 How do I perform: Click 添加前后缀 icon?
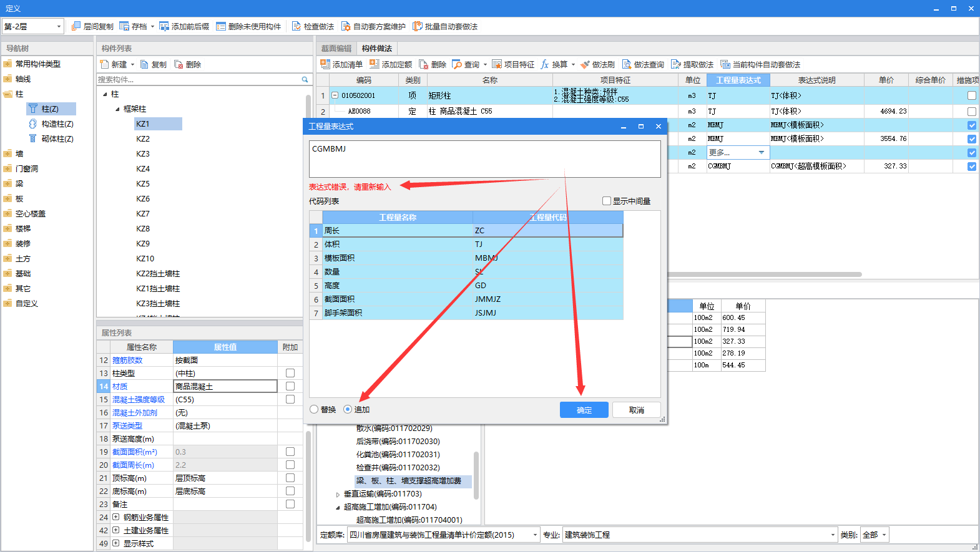(x=164, y=26)
